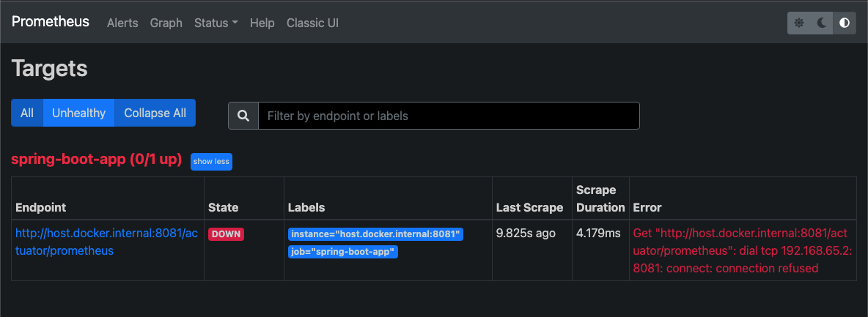This screenshot has height=317, width=868.
Task: Open the Help link
Action: pyautogui.click(x=262, y=23)
